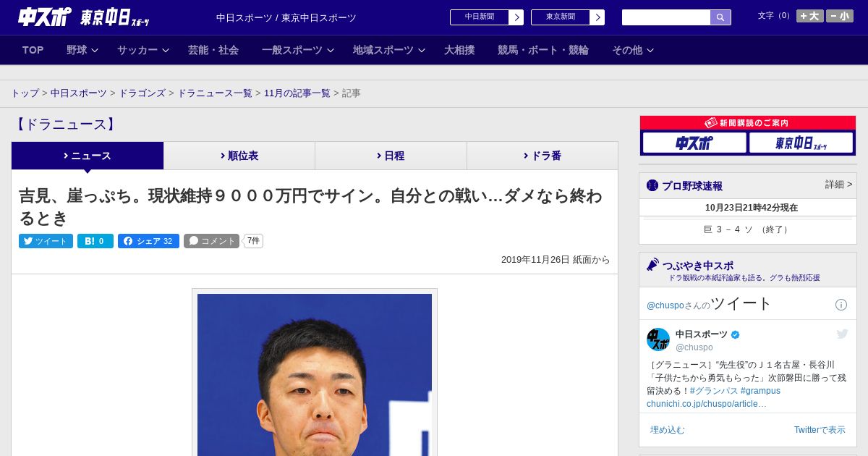Viewport: 868px width, 456px height.
Task: Focus the header search input field
Action: [x=666, y=17]
